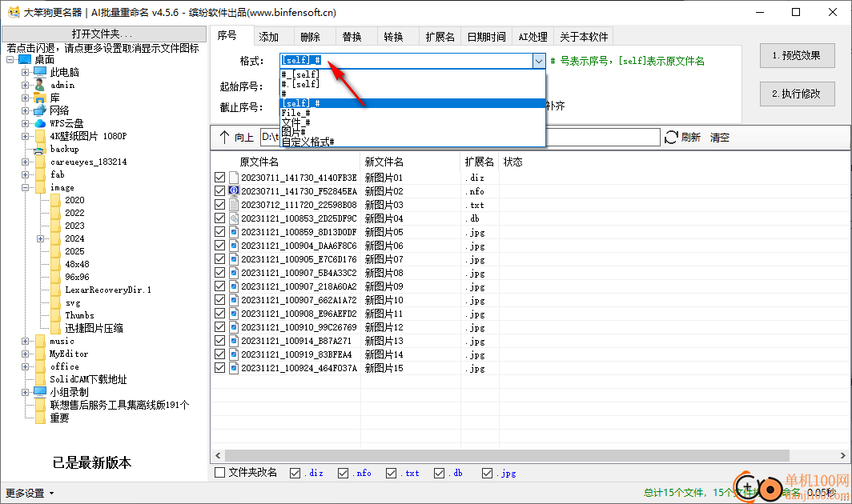Click the 2.执行修改 button
This screenshot has height=504, width=852.
tap(797, 94)
